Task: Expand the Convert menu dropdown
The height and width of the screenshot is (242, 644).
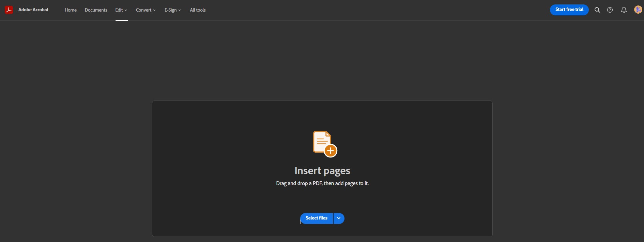Action: coord(145,10)
